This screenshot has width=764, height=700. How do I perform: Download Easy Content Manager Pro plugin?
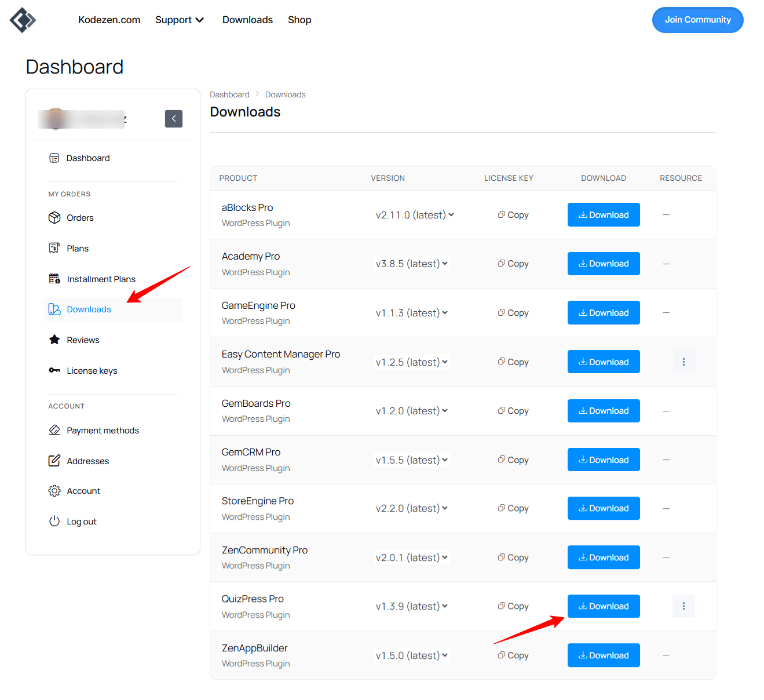point(604,362)
